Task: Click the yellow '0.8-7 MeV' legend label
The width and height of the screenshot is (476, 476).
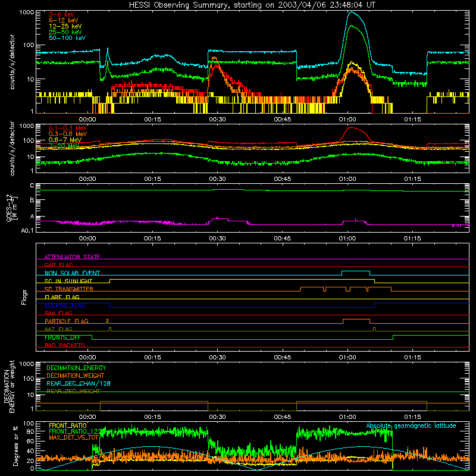Action: click(65, 140)
